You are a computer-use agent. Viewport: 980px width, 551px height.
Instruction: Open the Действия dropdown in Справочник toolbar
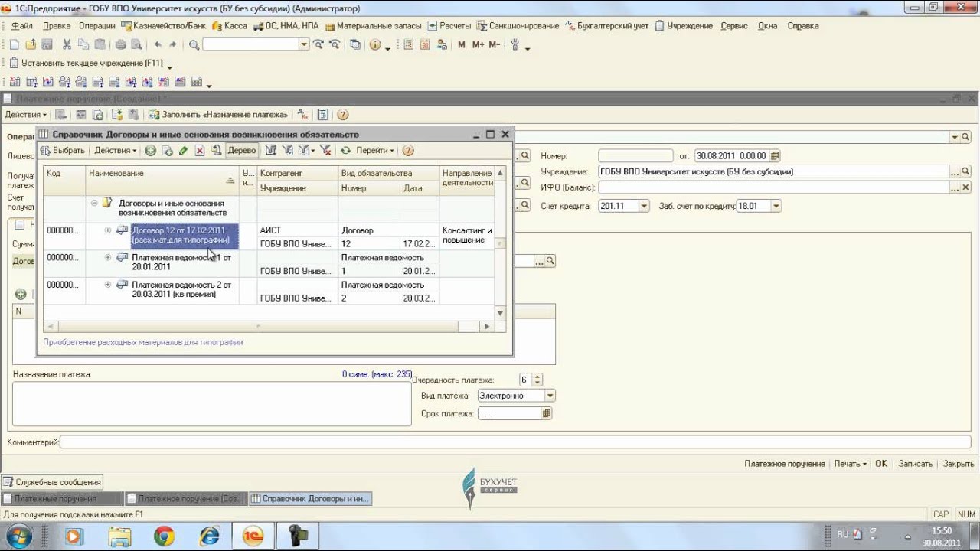click(115, 151)
